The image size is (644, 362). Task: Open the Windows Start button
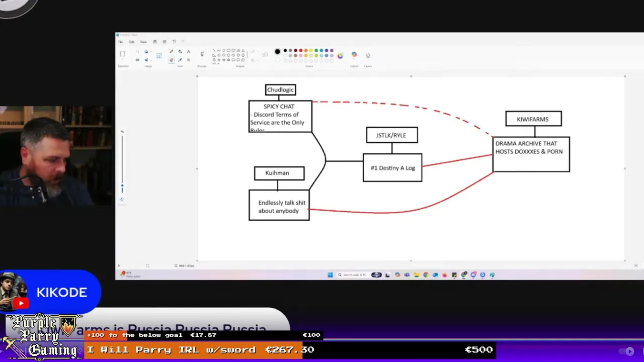click(330, 275)
